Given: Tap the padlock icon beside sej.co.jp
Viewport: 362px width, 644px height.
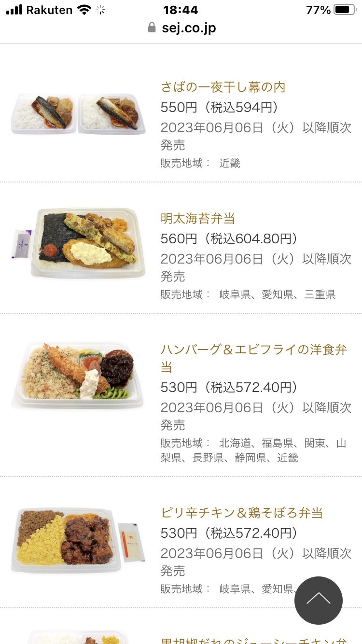Looking at the screenshot, I should point(152,28).
